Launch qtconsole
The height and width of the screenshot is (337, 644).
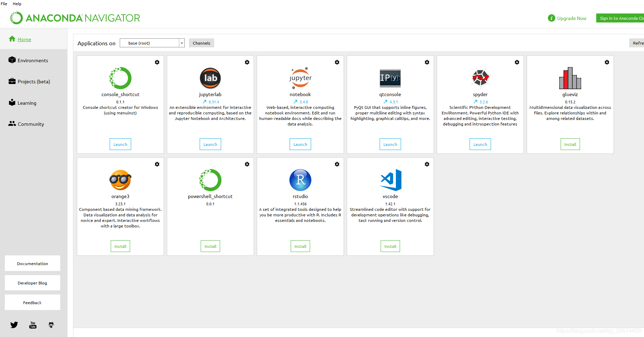point(390,144)
